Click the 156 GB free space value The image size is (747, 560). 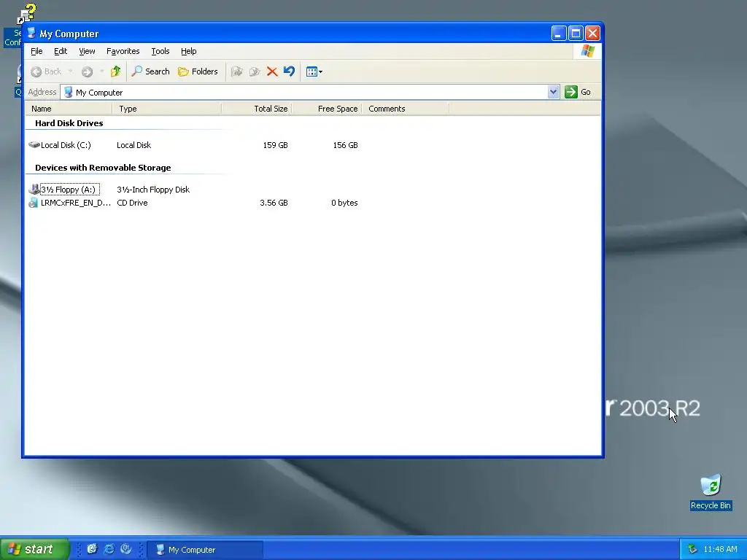click(345, 145)
